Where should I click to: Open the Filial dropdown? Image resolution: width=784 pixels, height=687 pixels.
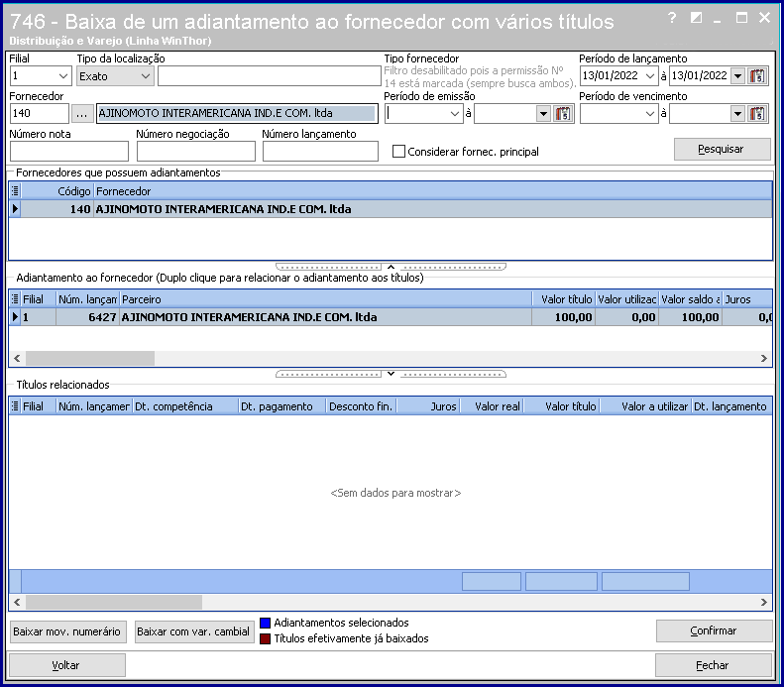point(63,76)
